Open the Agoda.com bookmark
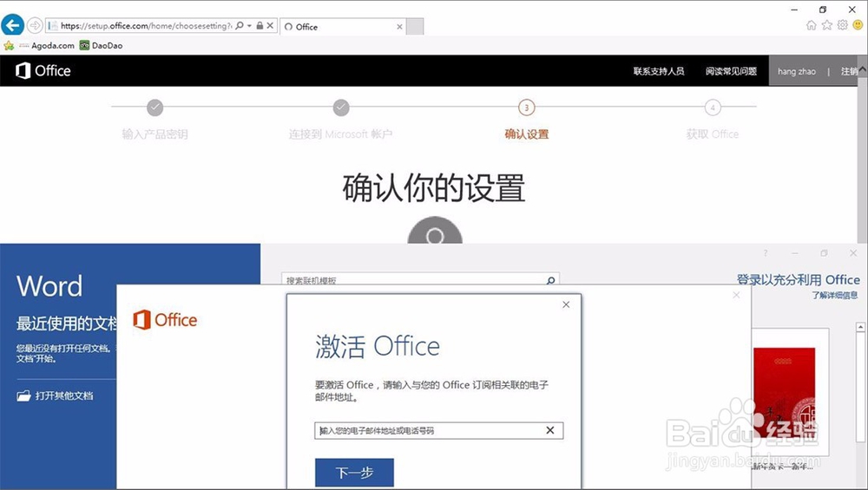868x490 pixels. (47, 45)
